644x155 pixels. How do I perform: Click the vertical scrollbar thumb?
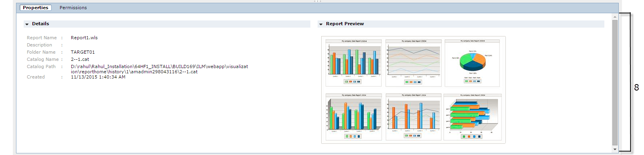(615, 83)
